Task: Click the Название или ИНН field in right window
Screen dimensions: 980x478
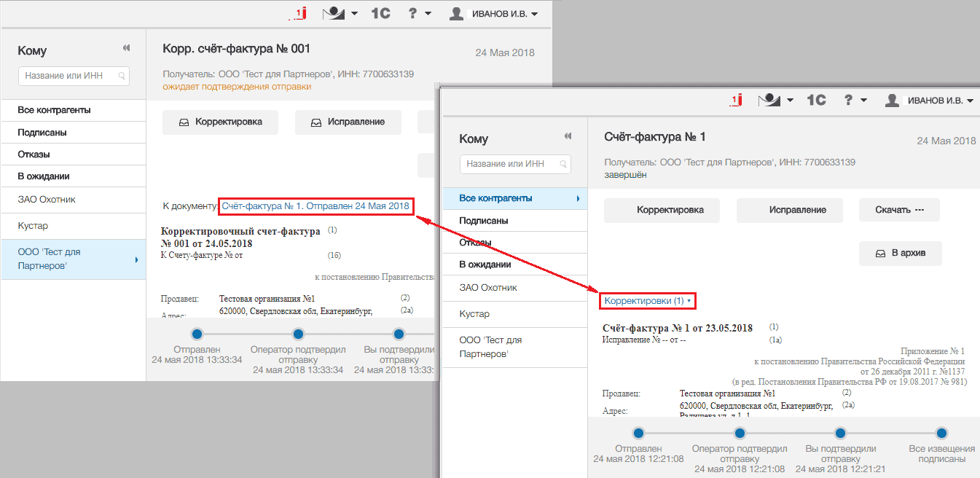Action: point(515,164)
